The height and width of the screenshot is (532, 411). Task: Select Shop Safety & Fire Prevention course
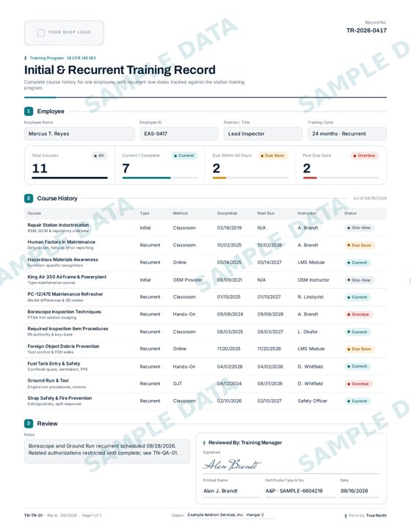(x=205, y=401)
